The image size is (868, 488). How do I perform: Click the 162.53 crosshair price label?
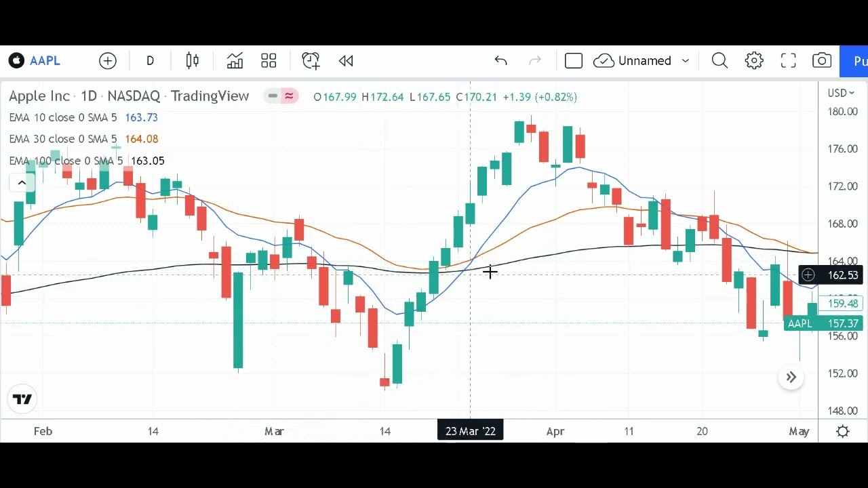click(x=843, y=275)
